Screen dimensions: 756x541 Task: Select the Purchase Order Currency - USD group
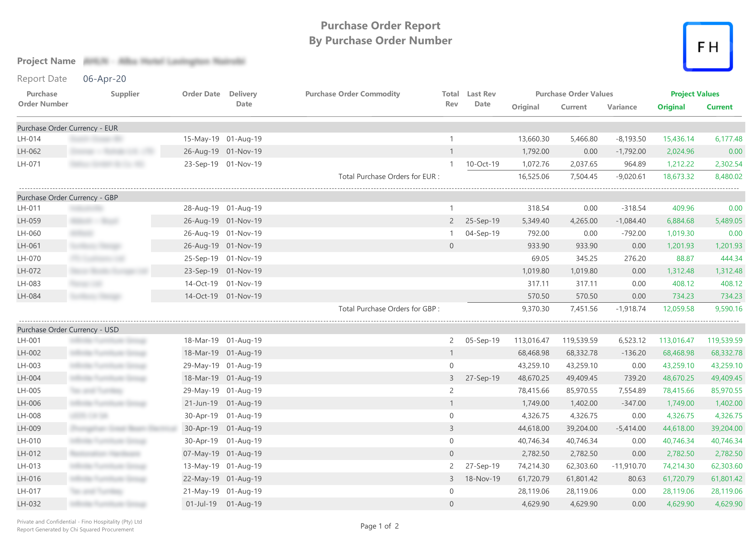[68, 330]
